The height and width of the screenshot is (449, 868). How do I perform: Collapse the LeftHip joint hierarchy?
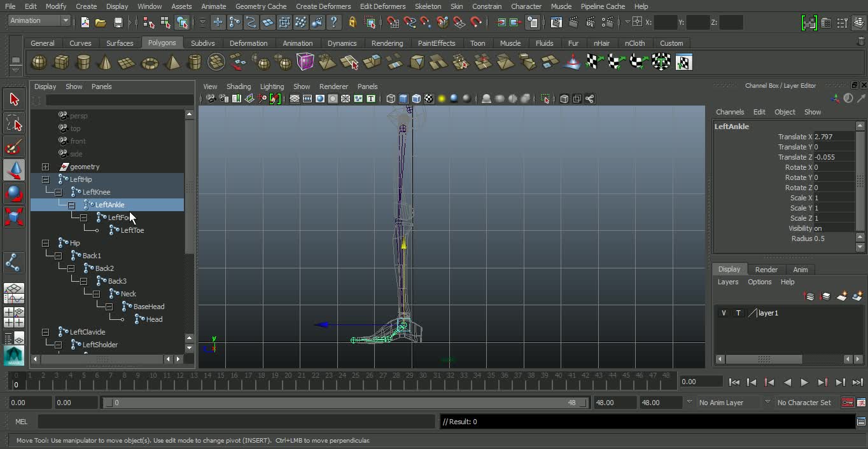coord(45,179)
